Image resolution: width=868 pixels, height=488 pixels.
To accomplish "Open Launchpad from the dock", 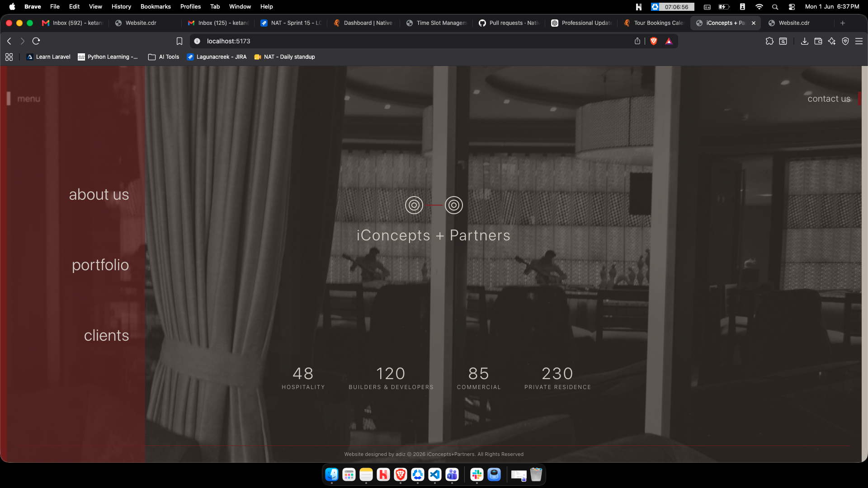I will [x=349, y=474].
